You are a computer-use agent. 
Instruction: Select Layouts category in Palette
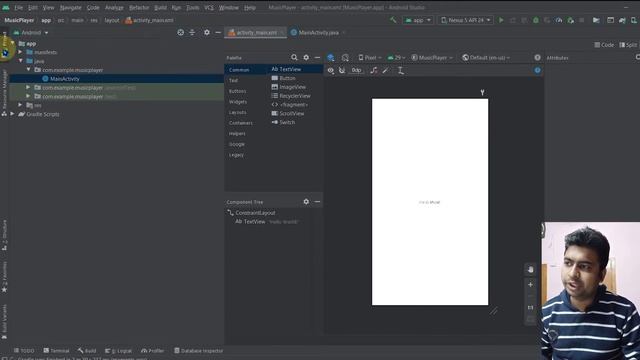pos(238,112)
